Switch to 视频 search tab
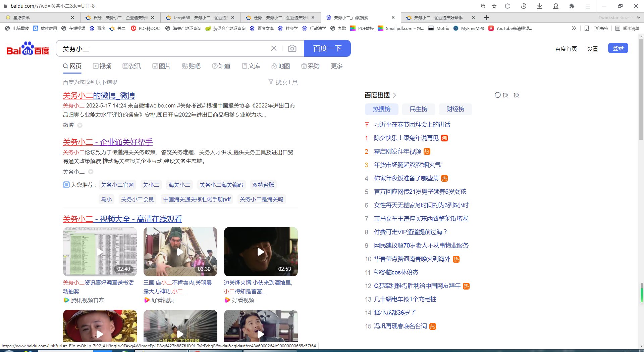The image size is (644, 352). (102, 66)
